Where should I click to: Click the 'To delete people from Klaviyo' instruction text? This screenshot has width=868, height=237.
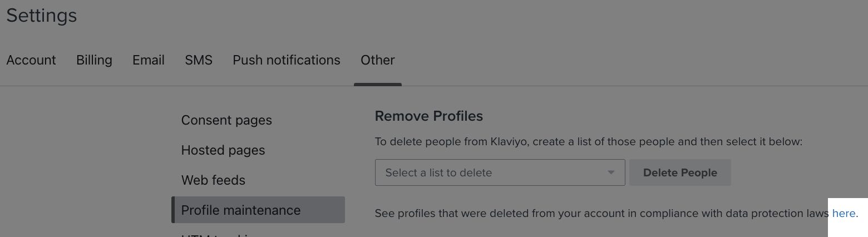589,141
